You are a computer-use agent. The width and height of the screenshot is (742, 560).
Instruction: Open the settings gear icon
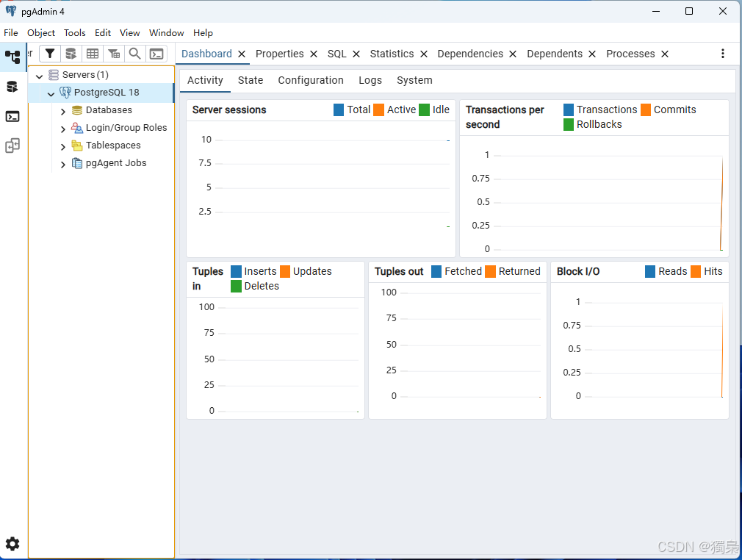tap(12, 544)
